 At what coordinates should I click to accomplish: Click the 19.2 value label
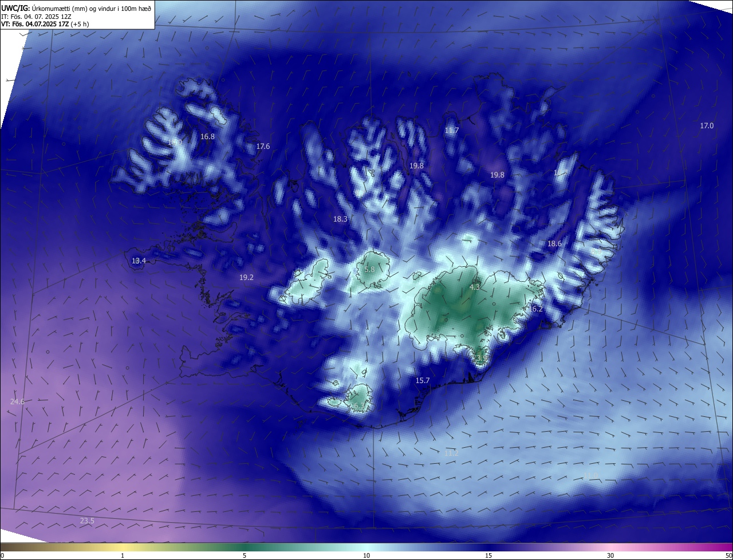click(246, 277)
